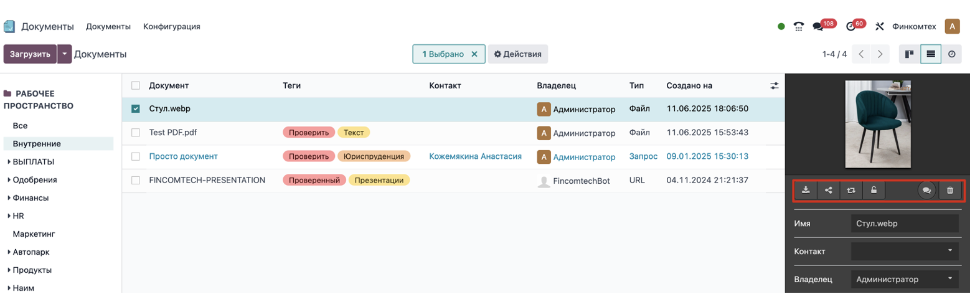Uncheck the Стул.webp row checkbox
The height and width of the screenshot is (299, 980).
click(136, 109)
